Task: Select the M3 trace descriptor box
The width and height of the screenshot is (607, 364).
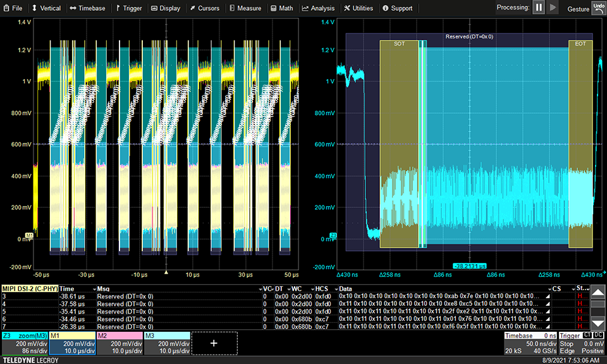Action: coord(167,343)
